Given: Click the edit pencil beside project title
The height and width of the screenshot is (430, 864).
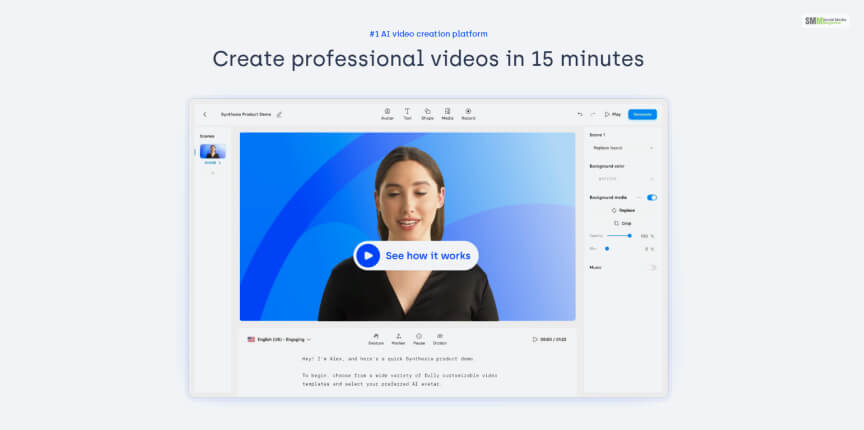Looking at the screenshot, I should pyautogui.click(x=280, y=114).
